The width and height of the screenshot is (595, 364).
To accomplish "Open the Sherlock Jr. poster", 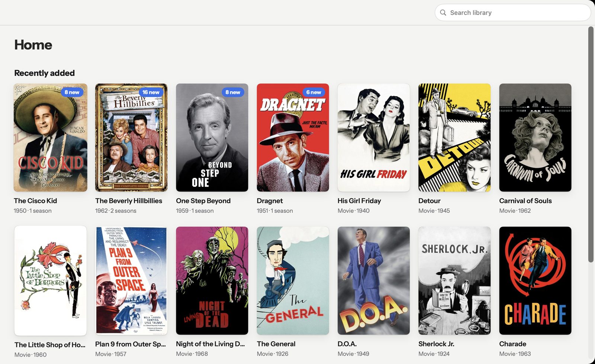I will point(454,281).
